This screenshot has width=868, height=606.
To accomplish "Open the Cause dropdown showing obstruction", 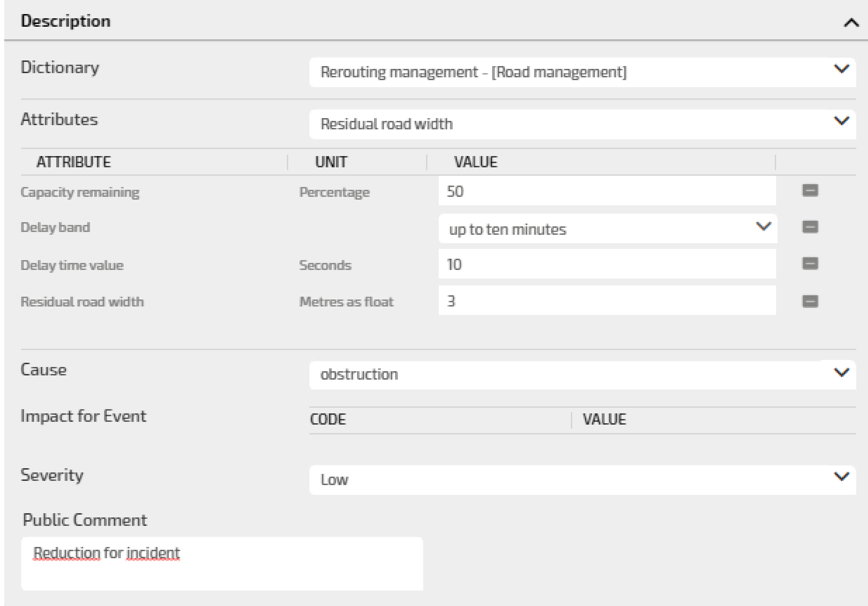I will pos(582,374).
